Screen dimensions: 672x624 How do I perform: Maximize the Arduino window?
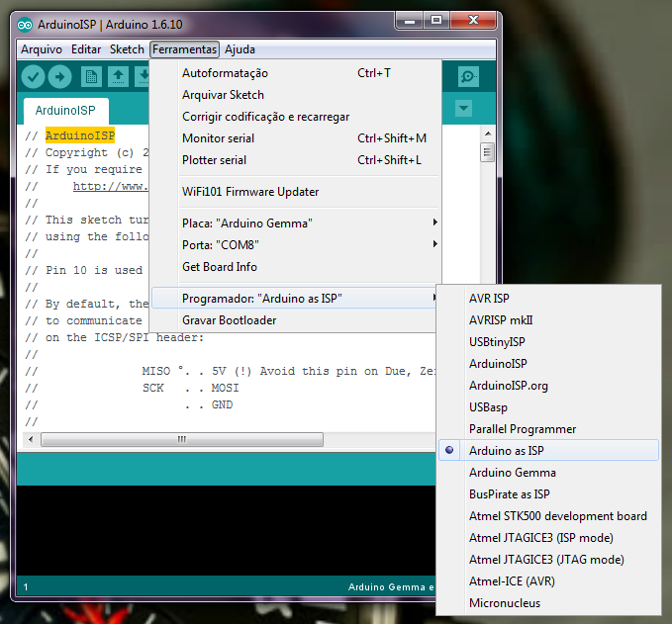(436, 20)
